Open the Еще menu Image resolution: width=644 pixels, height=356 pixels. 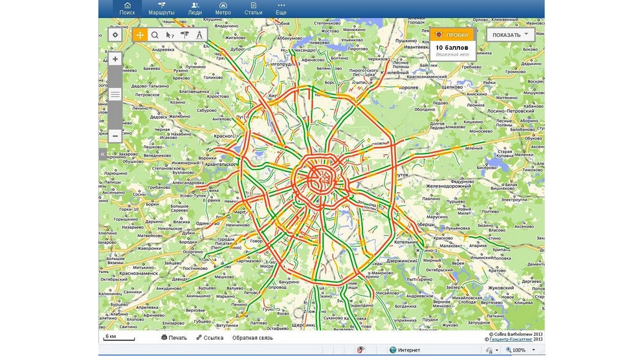[x=281, y=8]
